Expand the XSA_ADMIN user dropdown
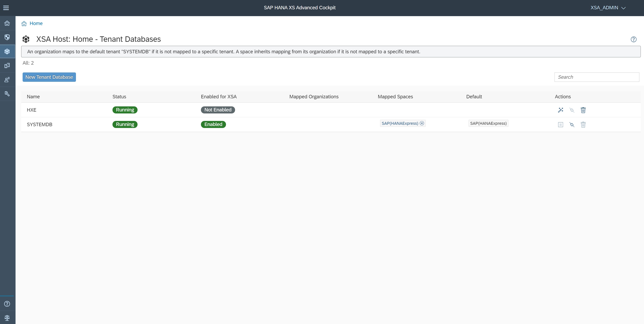The height and width of the screenshot is (324, 644). click(x=608, y=8)
